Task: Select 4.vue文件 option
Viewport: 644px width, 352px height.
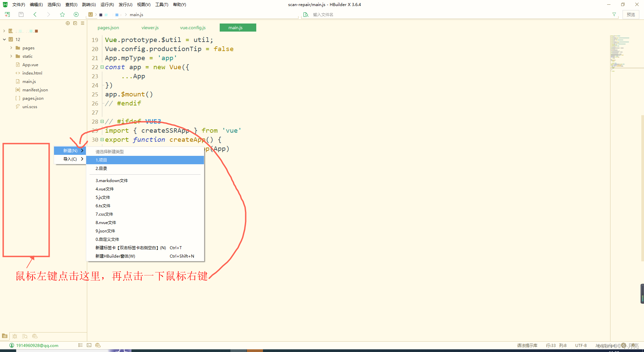Action: pos(145,189)
